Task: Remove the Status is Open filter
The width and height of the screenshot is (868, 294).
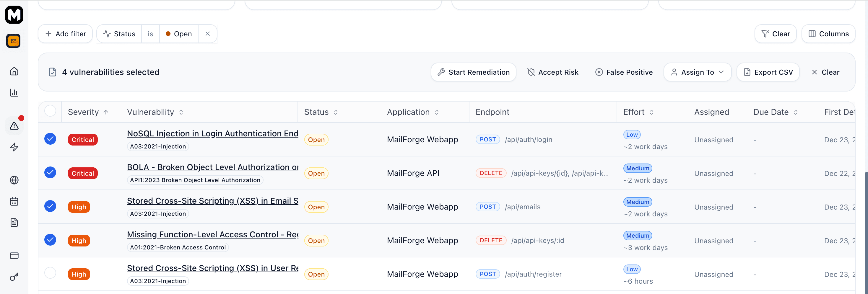Action: coord(208,34)
